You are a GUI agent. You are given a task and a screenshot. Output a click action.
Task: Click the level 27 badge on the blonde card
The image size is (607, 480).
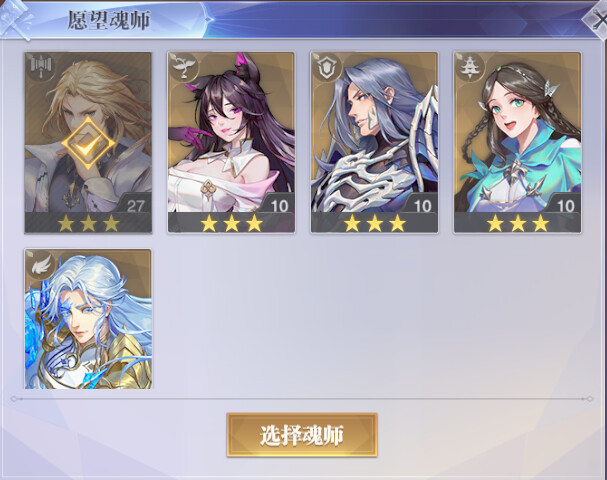(135, 205)
